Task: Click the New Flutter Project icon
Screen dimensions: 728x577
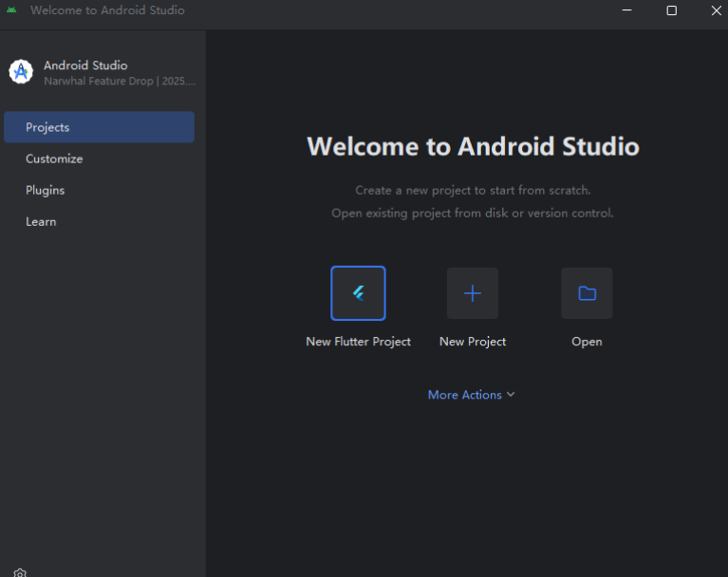Action: point(358,293)
